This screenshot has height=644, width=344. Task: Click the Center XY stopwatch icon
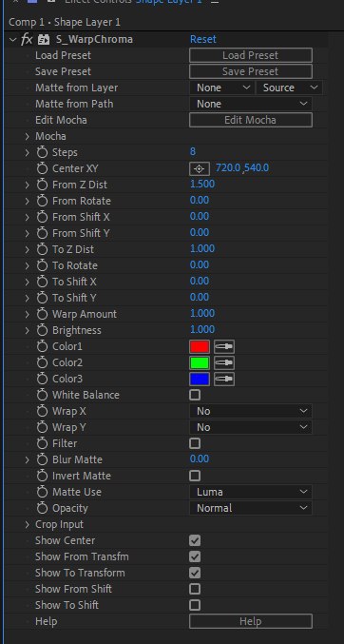click(x=42, y=168)
